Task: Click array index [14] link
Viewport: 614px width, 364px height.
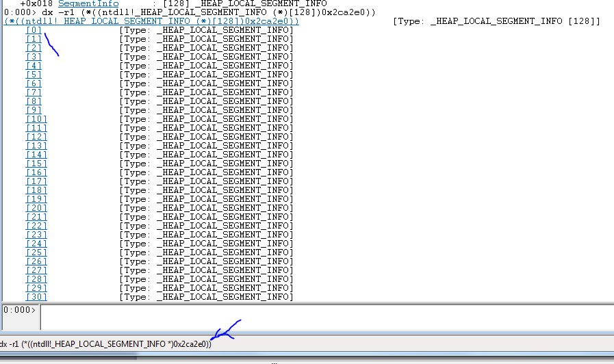Action: (x=36, y=155)
